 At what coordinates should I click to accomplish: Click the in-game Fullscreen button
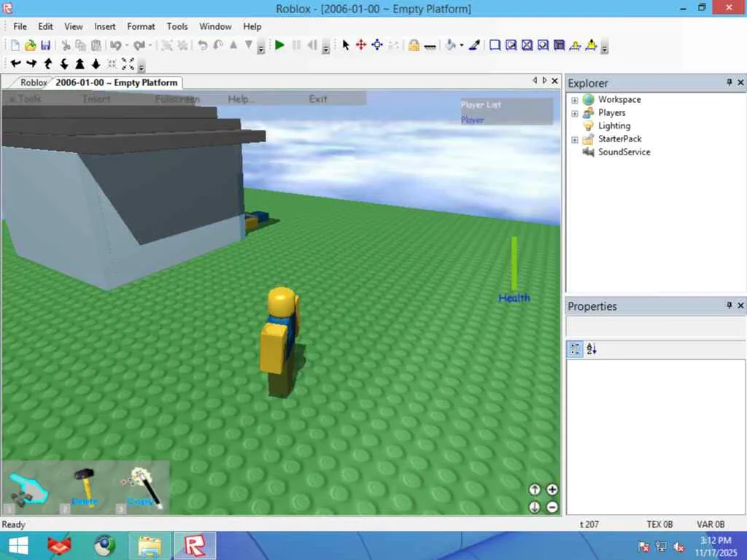pyautogui.click(x=177, y=99)
